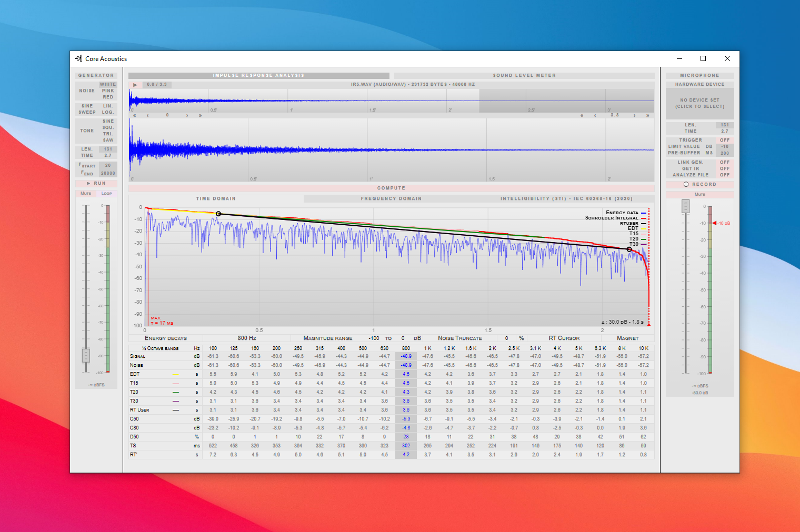Select hardware device (No Device Set)
Image resolution: width=800 pixels, height=532 pixels.
point(699,103)
